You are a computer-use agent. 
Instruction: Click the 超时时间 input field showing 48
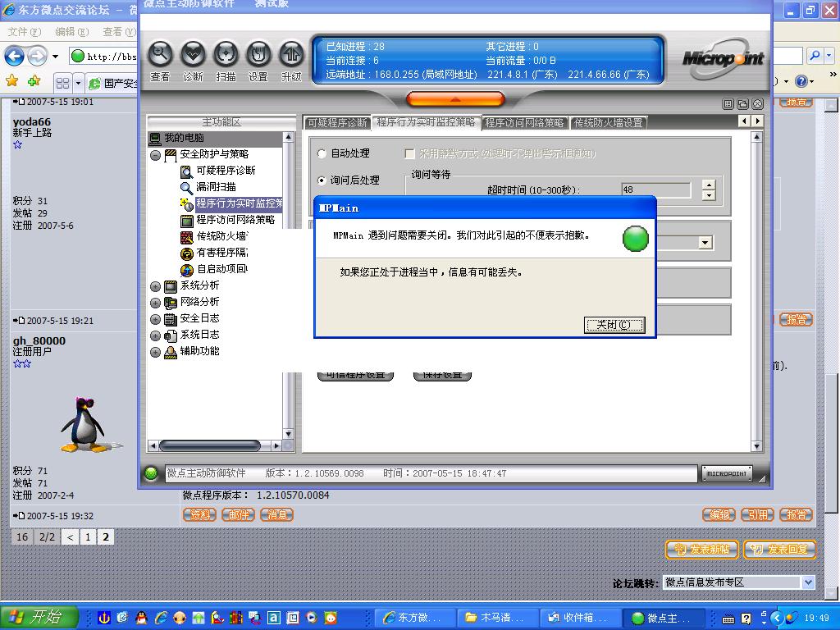(x=656, y=189)
